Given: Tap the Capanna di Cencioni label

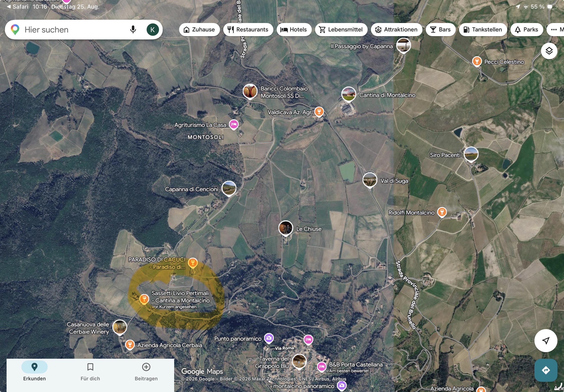Looking at the screenshot, I should coord(191,189).
